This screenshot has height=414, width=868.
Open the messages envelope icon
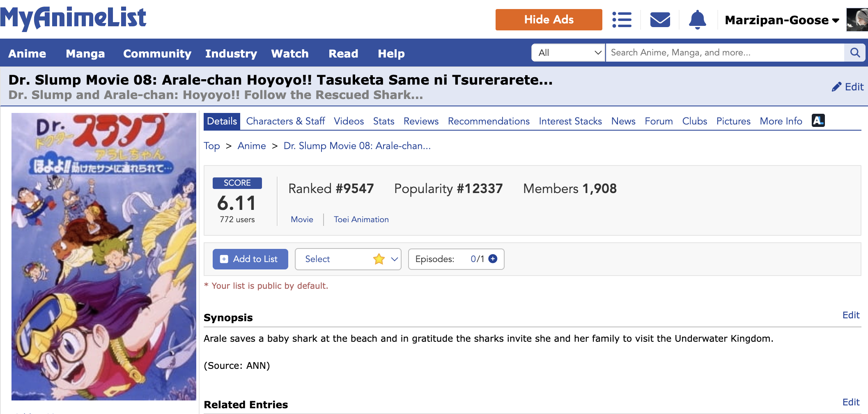point(660,20)
